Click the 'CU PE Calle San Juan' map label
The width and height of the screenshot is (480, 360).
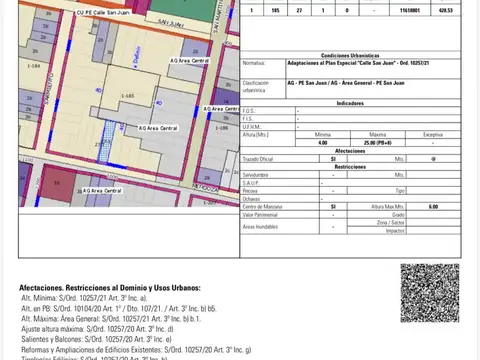point(103,12)
